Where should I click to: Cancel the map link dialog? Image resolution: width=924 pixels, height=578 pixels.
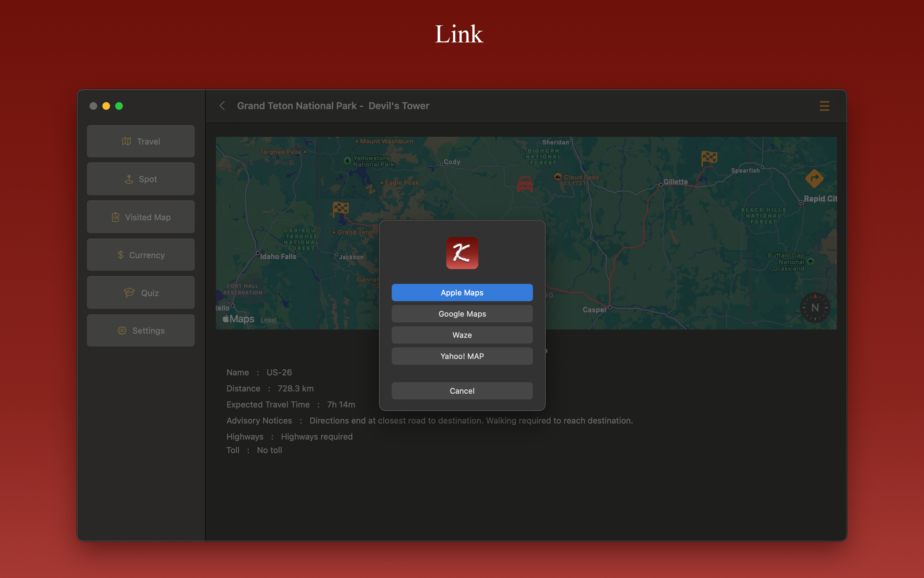coord(462,391)
